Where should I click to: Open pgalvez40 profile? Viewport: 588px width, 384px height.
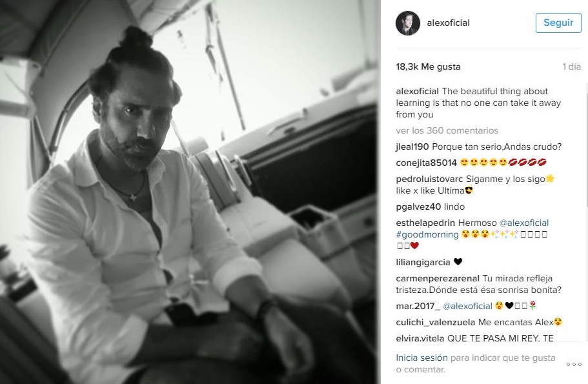[418, 207]
